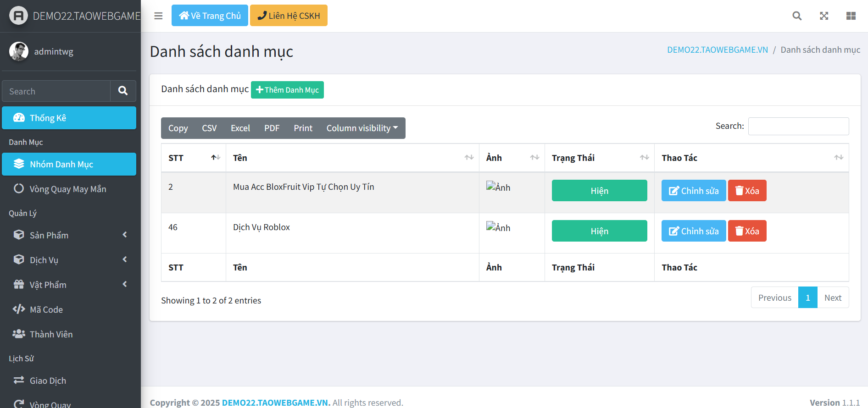Screen dimensions: 868x408
Task: Open Thống Kê dashboard menu item
Action: click(x=69, y=118)
